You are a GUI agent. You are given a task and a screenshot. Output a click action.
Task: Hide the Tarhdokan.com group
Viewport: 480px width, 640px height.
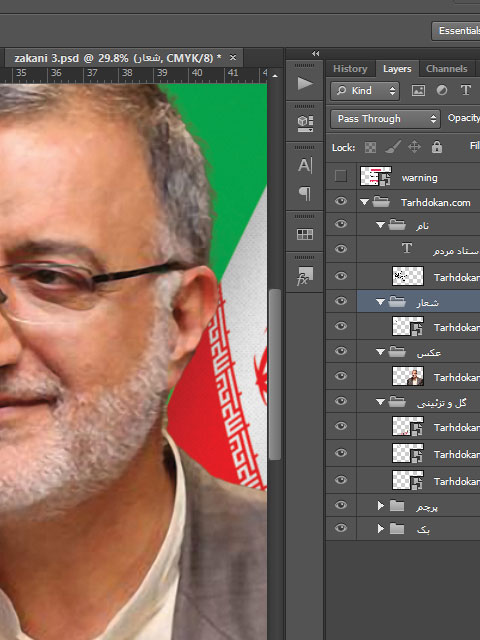[x=341, y=201]
